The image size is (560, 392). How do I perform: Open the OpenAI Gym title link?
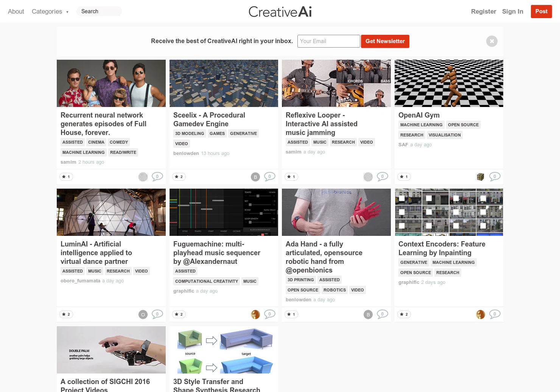[419, 115]
